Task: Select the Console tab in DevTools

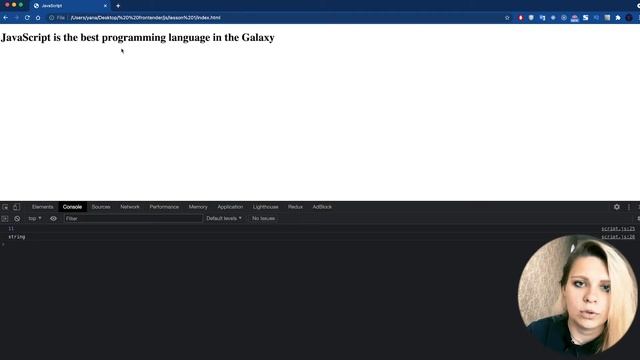Action: 72,207
